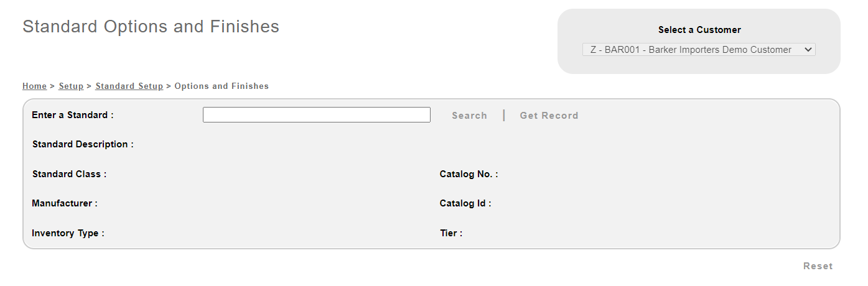The width and height of the screenshot is (868, 286).
Task: Open the Barker Importers customer dropdown
Action: coord(698,50)
